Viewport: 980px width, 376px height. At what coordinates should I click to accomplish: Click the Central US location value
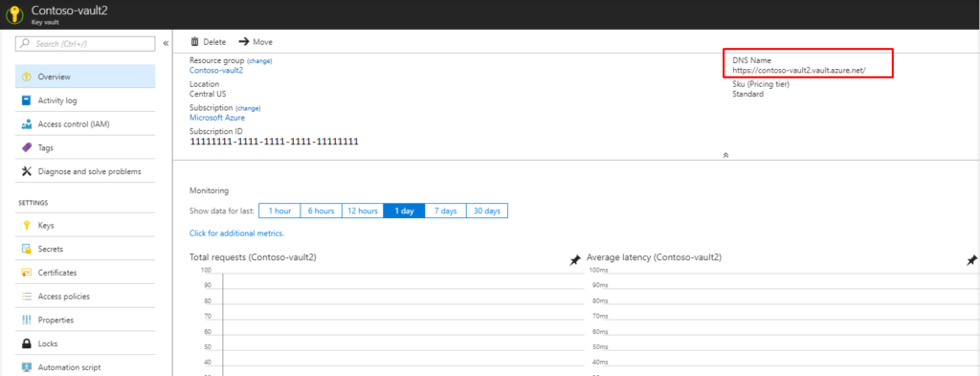tap(208, 94)
